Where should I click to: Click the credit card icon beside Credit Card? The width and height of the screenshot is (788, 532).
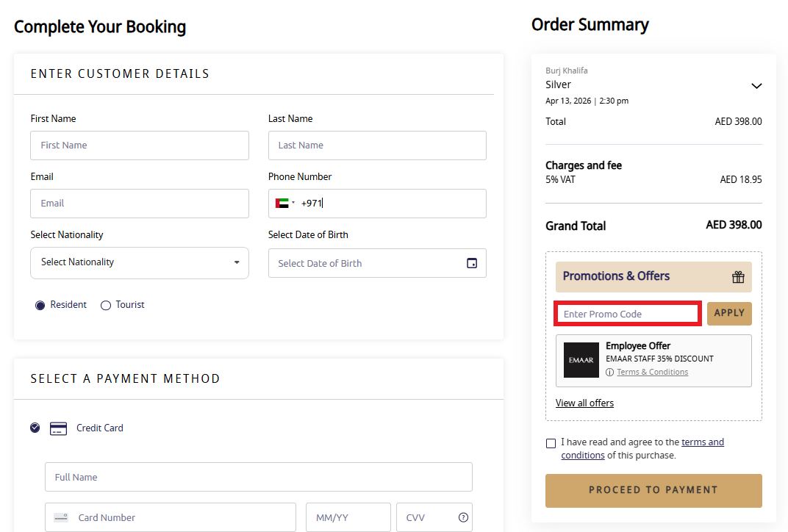(58, 428)
